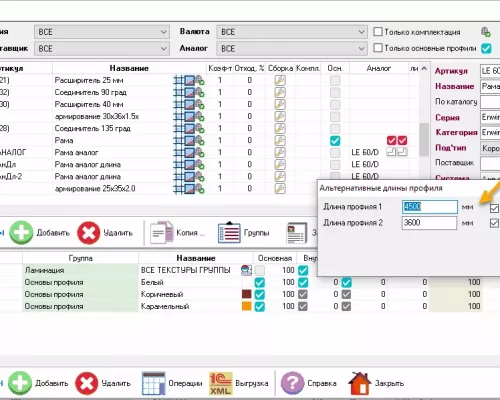Viewport: 500px width, 400px height.
Task: Click red X Delete icon in lower toolbar
Action: click(87, 383)
